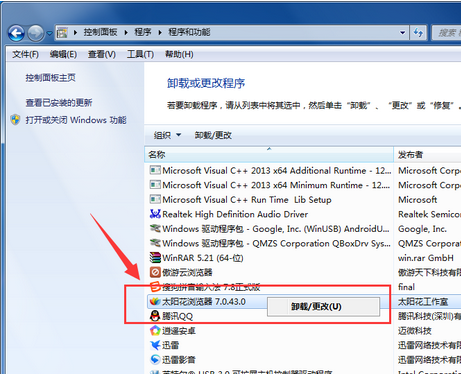Open the address bar history dropdown arrow
Screen dimensions: 461x374
tap(402, 33)
